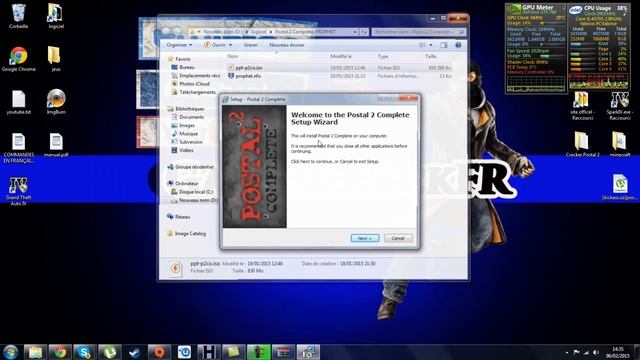
Task: Open Bibliothèques in the navigation pane
Action: [x=189, y=109]
